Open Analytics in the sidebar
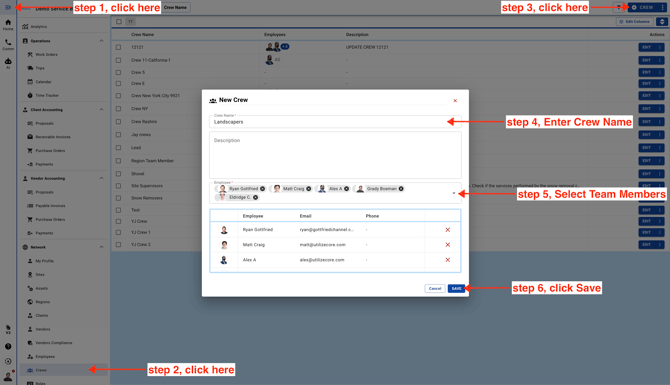 [38, 26]
